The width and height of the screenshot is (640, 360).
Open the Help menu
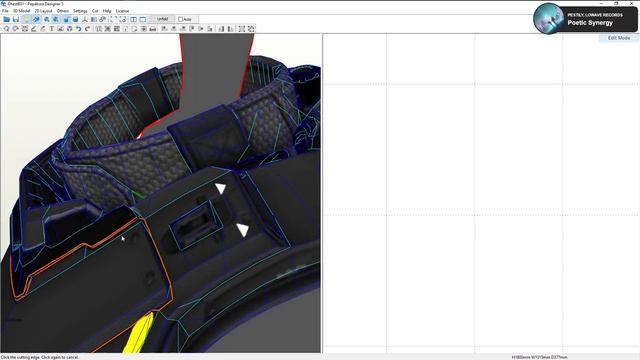[x=107, y=11]
